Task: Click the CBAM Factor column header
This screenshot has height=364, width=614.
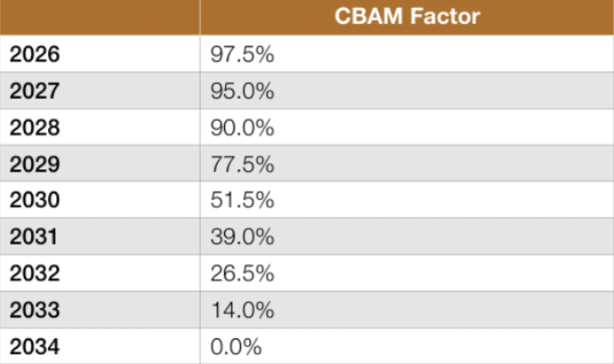Action: 407,17
